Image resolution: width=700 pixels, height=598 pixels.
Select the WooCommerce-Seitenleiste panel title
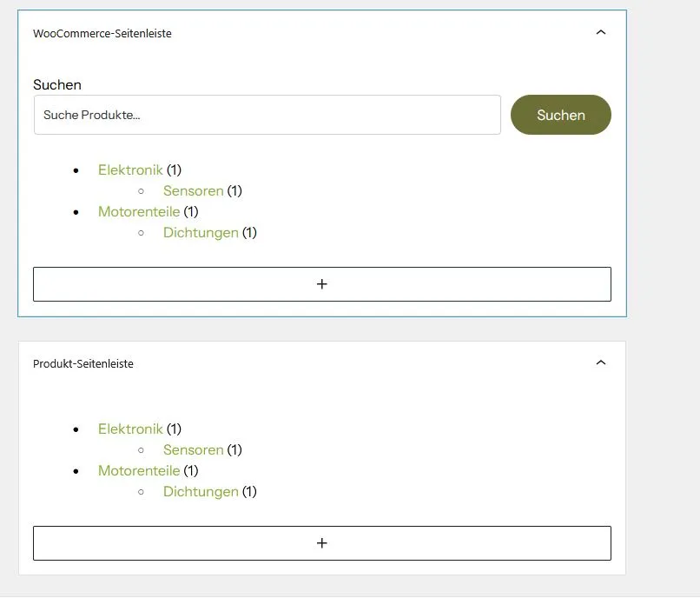point(102,34)
